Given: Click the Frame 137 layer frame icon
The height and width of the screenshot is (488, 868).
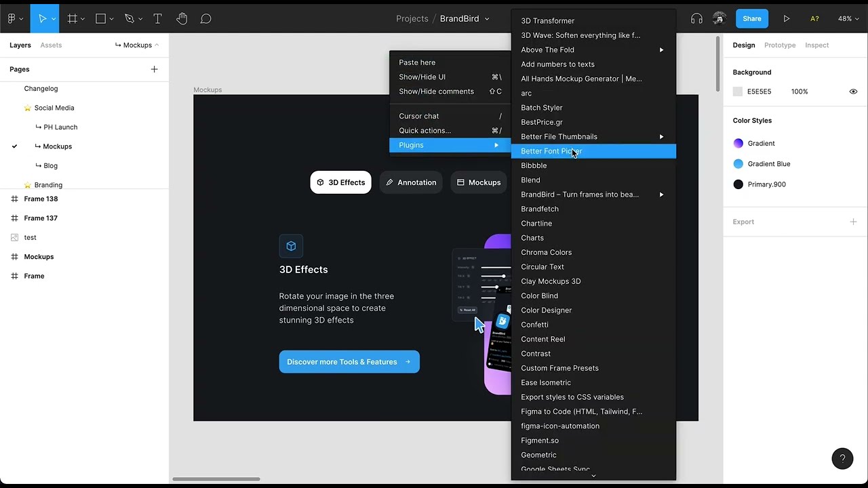Looking at the screenshot, I should click(x=15, y=218).
